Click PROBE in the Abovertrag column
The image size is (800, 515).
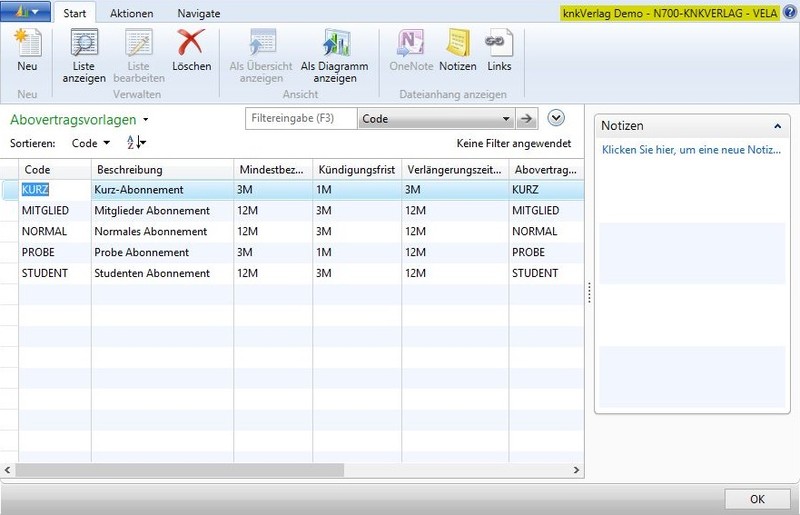coord(546,252)
